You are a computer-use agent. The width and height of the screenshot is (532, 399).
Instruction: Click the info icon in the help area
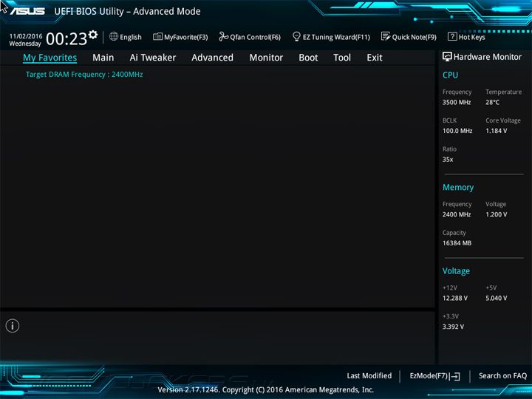click(x=13, y=326)
